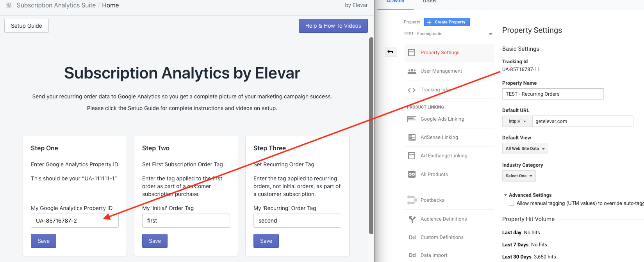Click Subscription Analytics Suite breadcrumb link
This screenshot has height=262, width=644.
click(56, 5)
